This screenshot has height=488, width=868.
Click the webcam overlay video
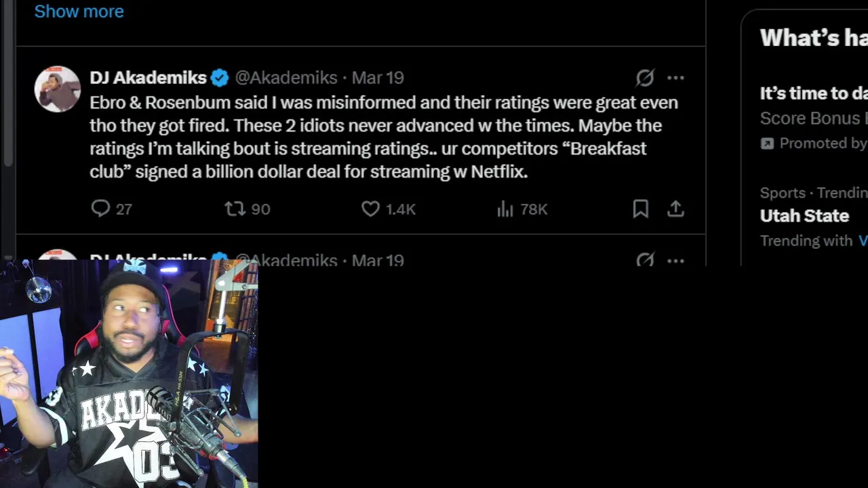pos(129,373)
